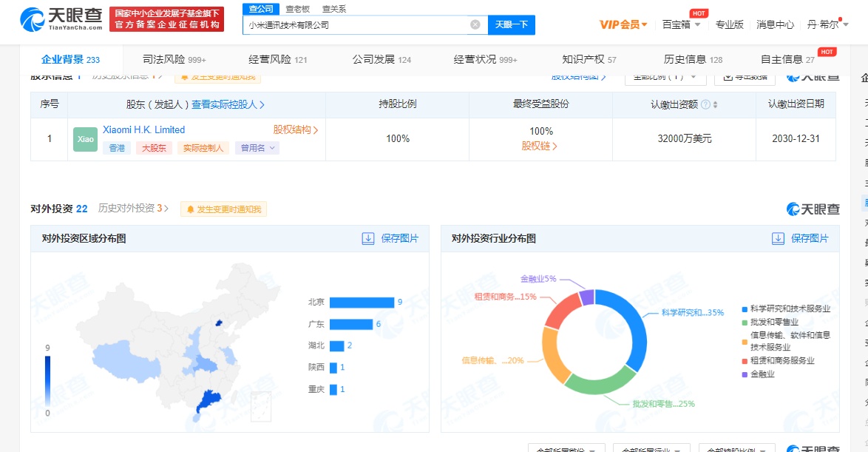Save the 对外投资行业分布图 image via 保存图片
The image size is (868, 452).
tap(810, 239)
